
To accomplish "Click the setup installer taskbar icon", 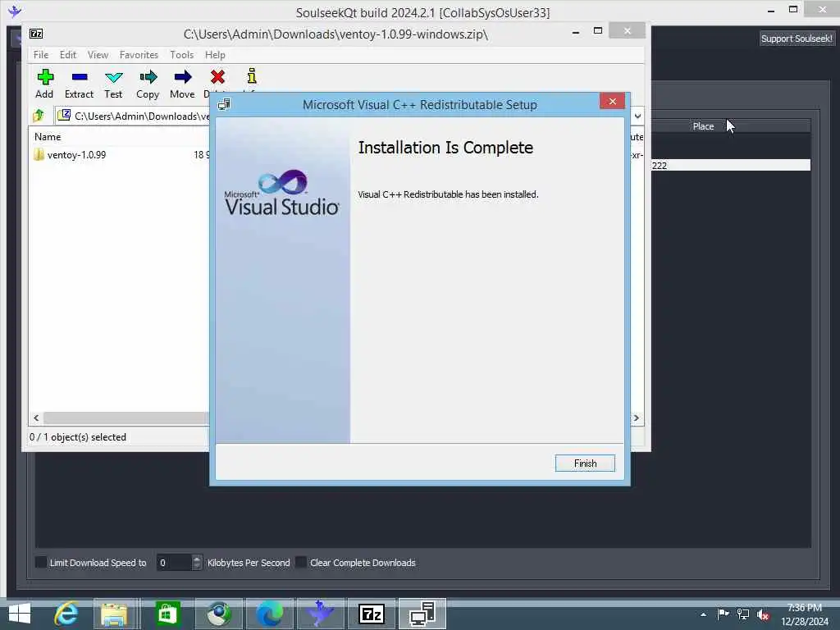I will tap(422, 614).
